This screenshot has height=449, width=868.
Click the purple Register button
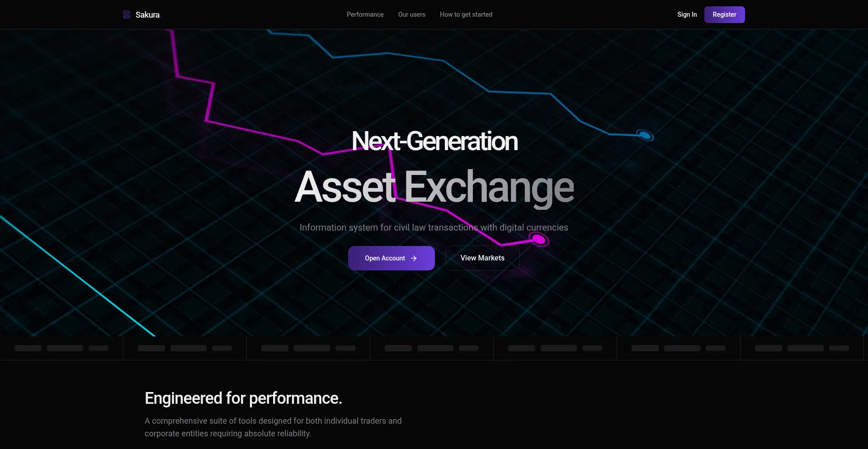coord(724,14)
